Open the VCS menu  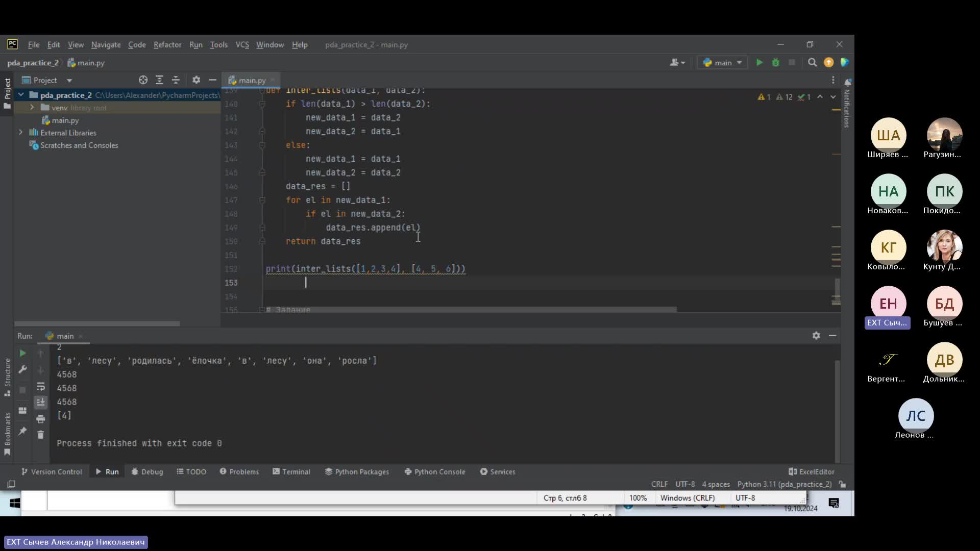point(242,45)
